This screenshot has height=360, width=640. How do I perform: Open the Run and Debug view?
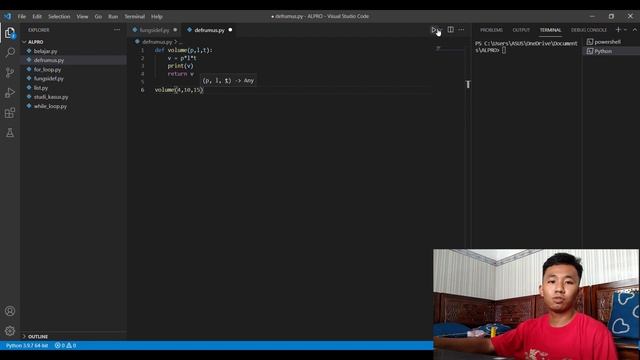point(10,93)
